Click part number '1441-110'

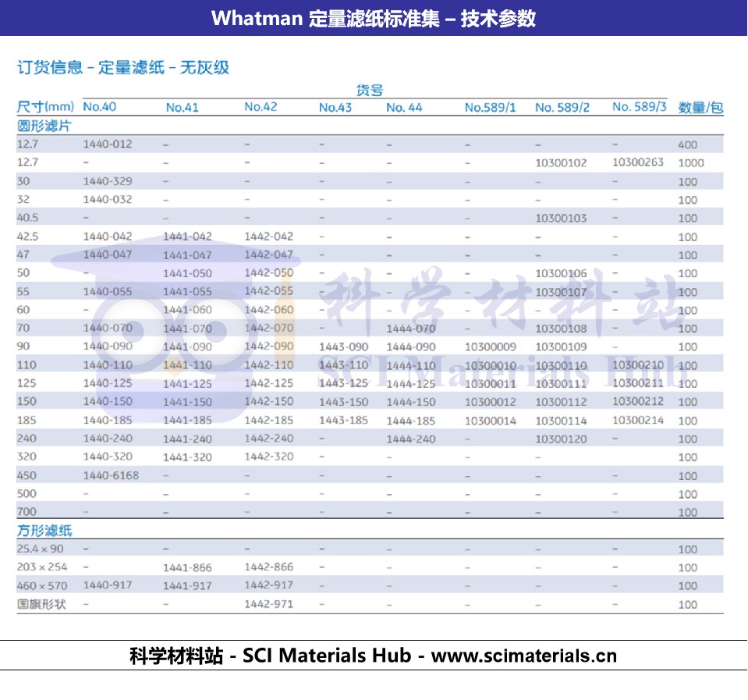click(187, 365)
